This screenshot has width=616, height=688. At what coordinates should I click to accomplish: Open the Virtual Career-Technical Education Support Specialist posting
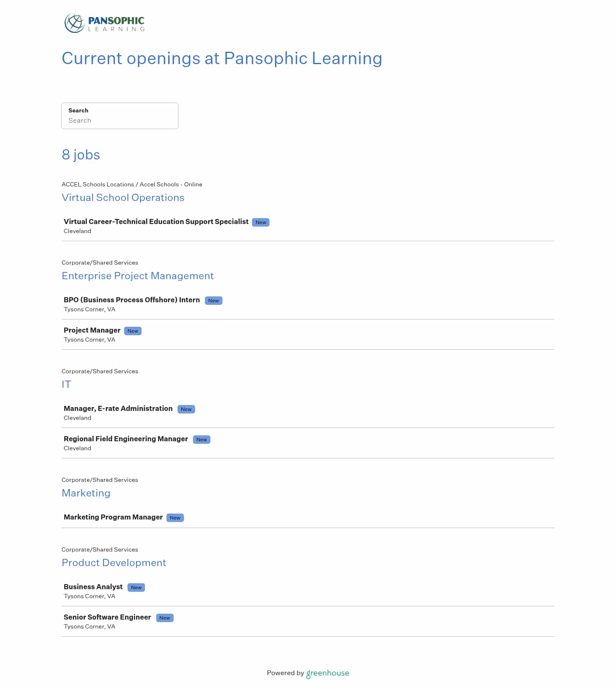156,222
